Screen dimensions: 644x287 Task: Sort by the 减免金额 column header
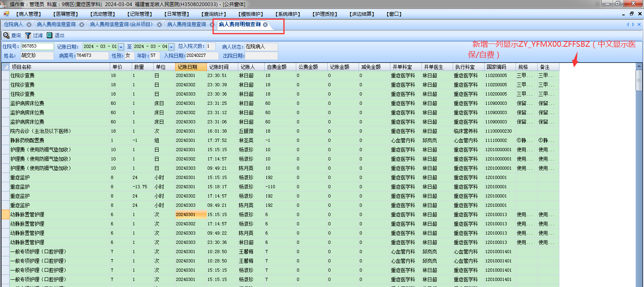374,67
